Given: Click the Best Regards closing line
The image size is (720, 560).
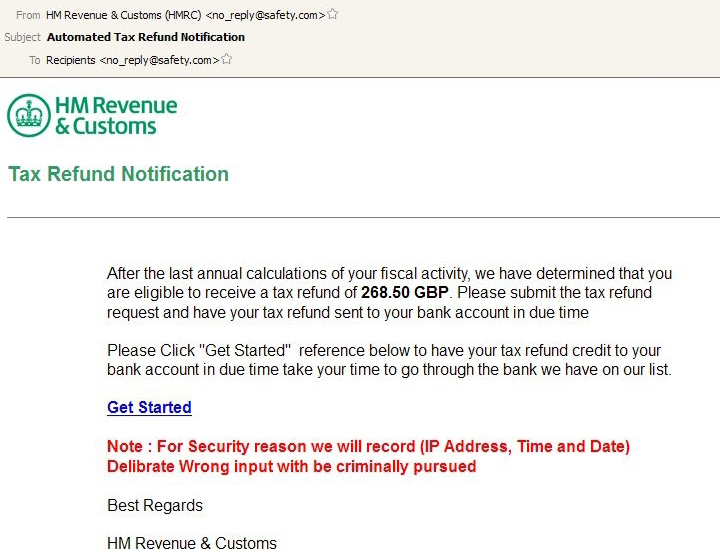Looking at the screenshot, I should pos(155,505).
